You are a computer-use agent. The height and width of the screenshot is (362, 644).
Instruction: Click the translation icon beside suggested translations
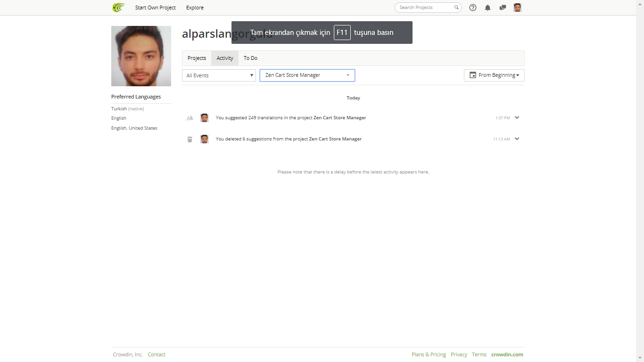(190, 118)
